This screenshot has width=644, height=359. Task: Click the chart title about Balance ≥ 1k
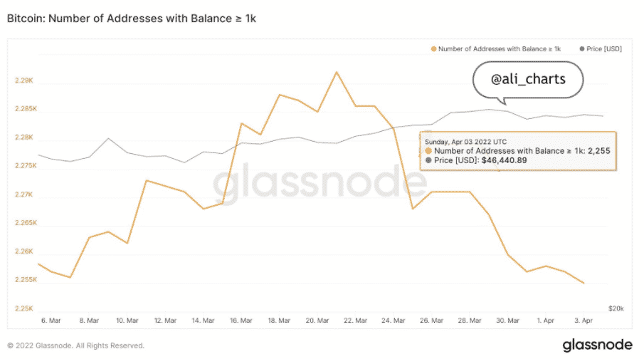tap(131, 19)
